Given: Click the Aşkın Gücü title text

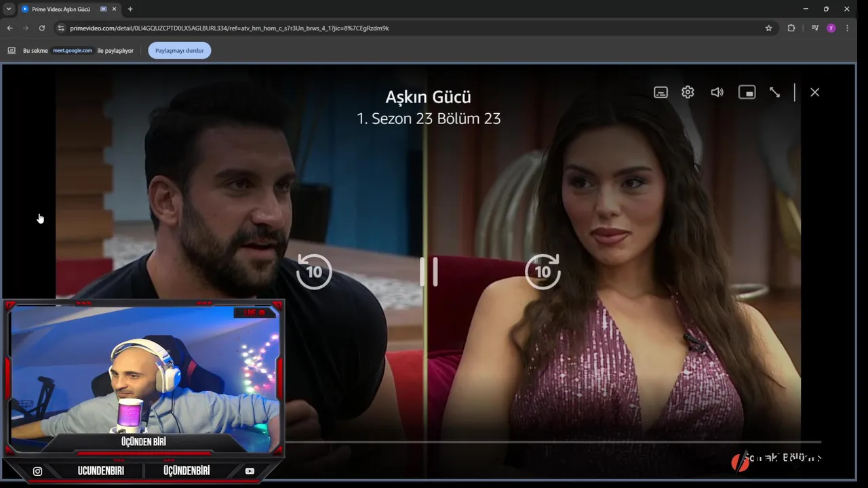Looking at the screenshot, I should (x=428, y=97).
